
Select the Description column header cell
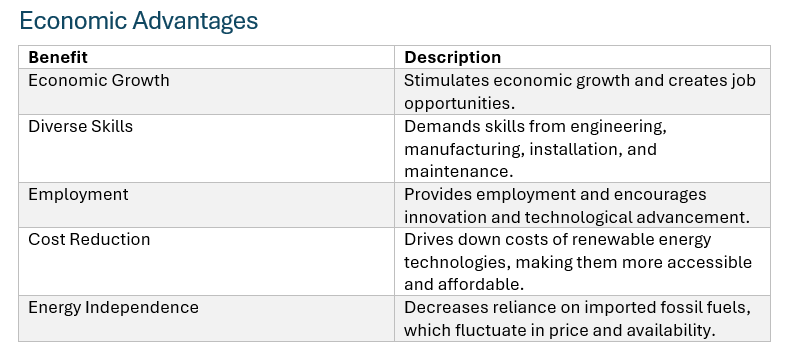point(582,57)
